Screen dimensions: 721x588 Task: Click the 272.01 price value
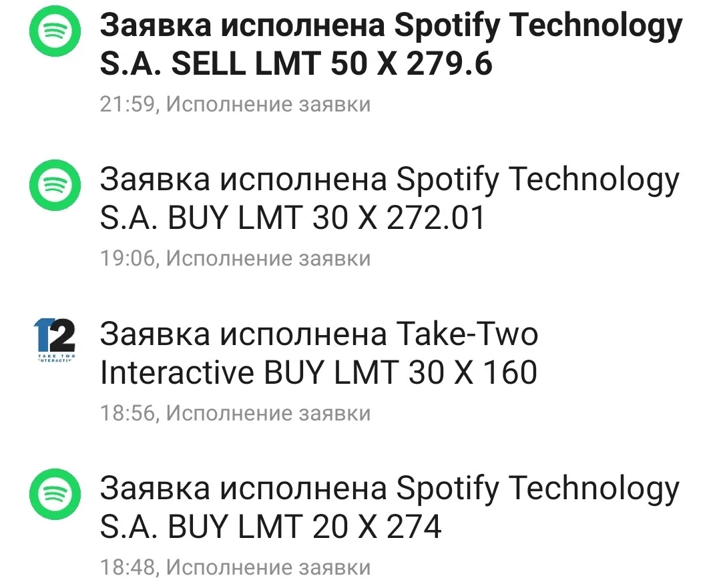coord(436,218)
